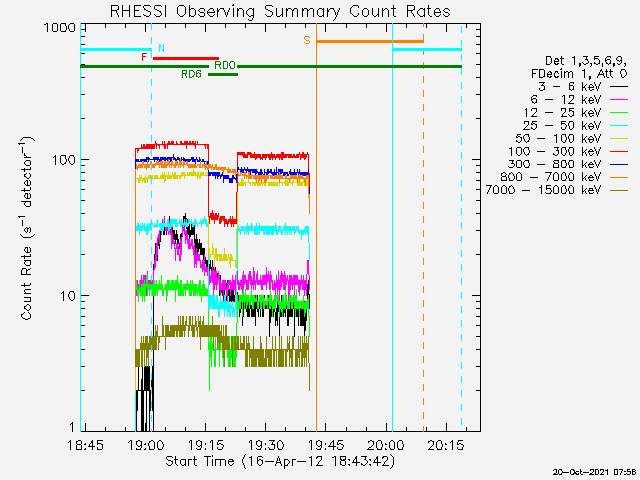Select the '800 - 7000 keV' legend label

[x=551, y=177]
